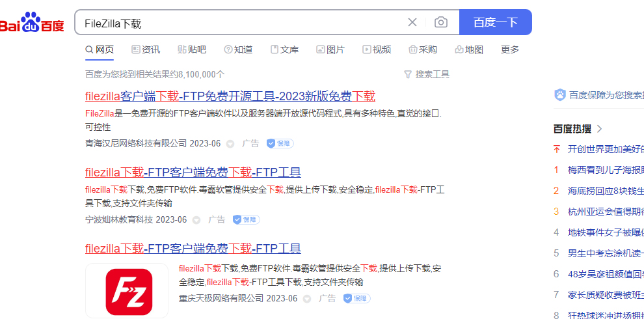This screenshot has height=319, width=644.
Task: Open hot search 海底捞回应8块钱
Action: 606,191
